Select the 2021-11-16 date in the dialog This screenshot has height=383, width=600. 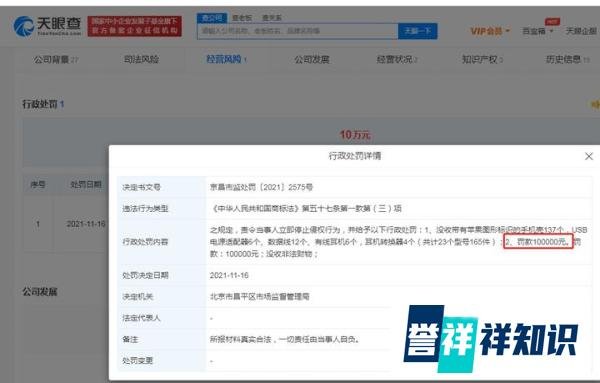(x=229, y=275)
